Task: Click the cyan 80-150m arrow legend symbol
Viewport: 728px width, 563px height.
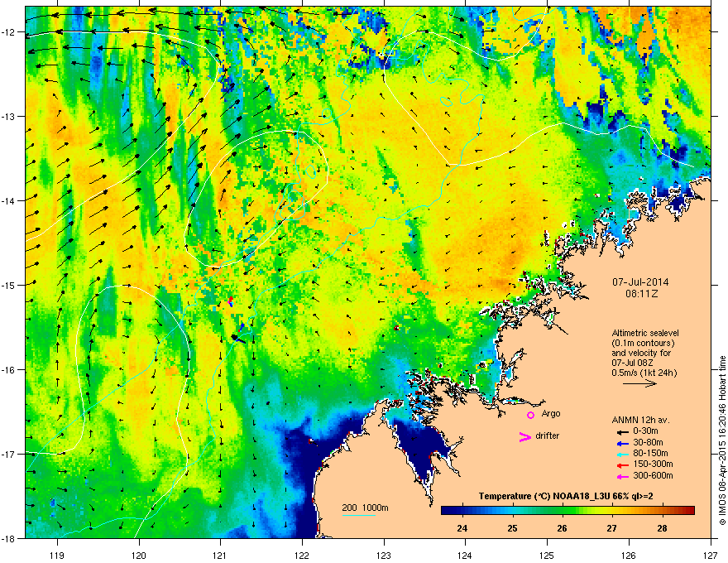Action: pos(624,454)
